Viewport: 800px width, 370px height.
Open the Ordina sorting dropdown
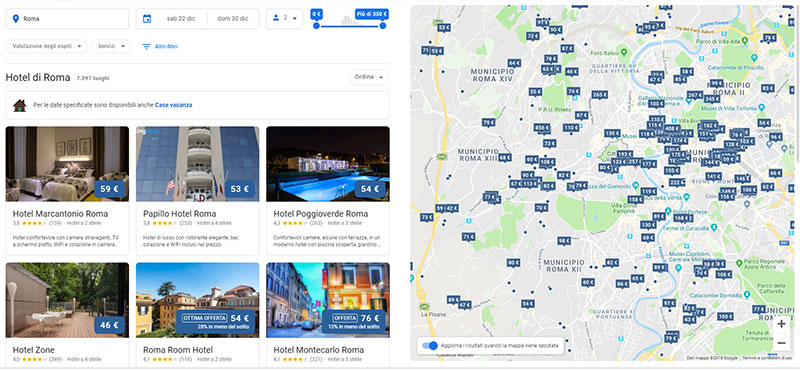click(369, 78)
